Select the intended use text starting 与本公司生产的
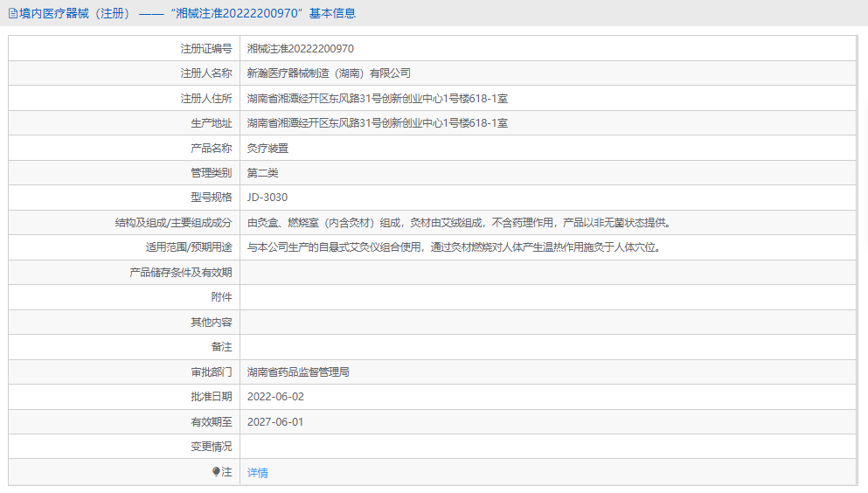This screenshot has height=493, width=868. pos(455,247)
